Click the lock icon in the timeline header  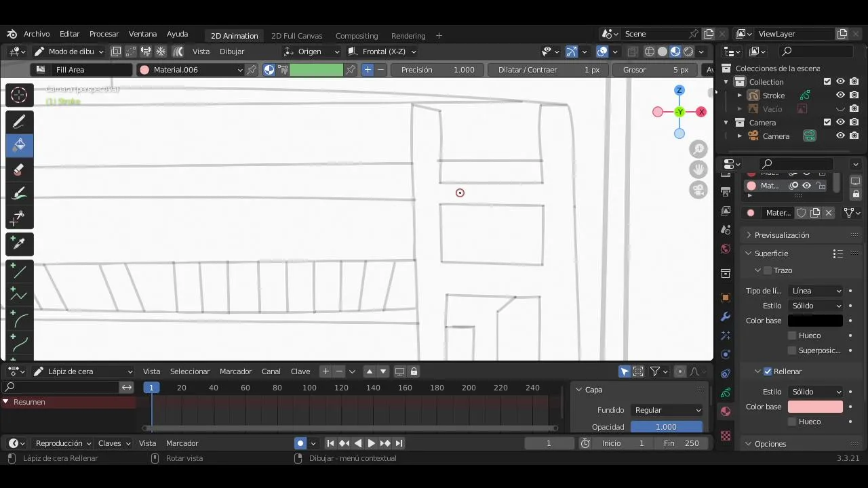[414, 371]
